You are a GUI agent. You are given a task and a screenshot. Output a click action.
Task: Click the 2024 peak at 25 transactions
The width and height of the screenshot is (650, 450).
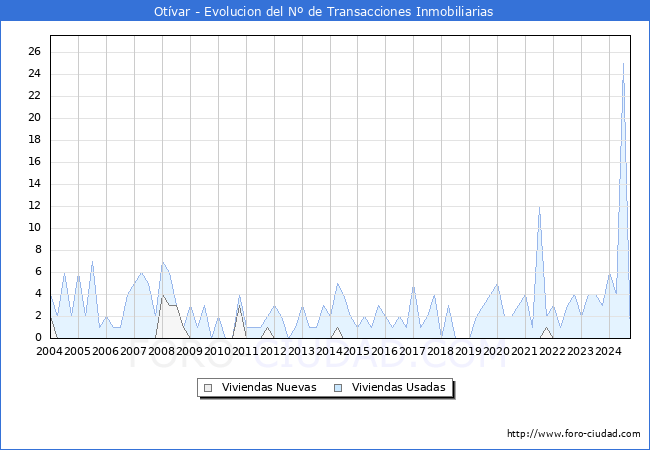click(x=623, y=63)
